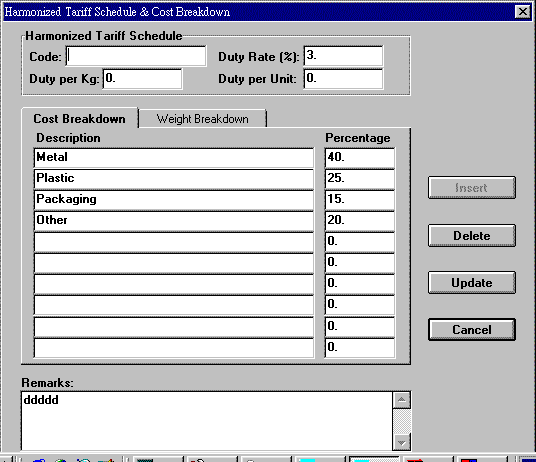Viewport: 536px width, 462px height.
Task: Click the Remarks scrollbar up arrow
Action: pyautogui.click(x=402, y=400)
